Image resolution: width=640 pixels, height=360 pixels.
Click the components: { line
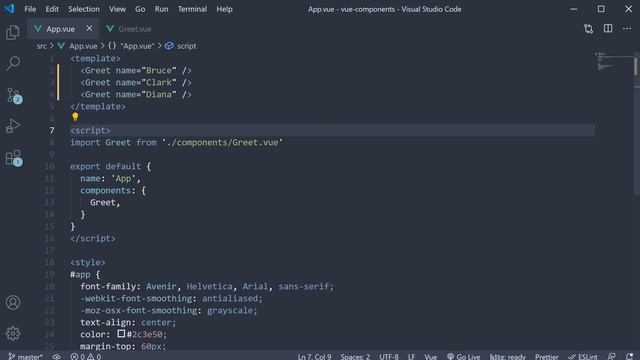[x=113, y=191]
